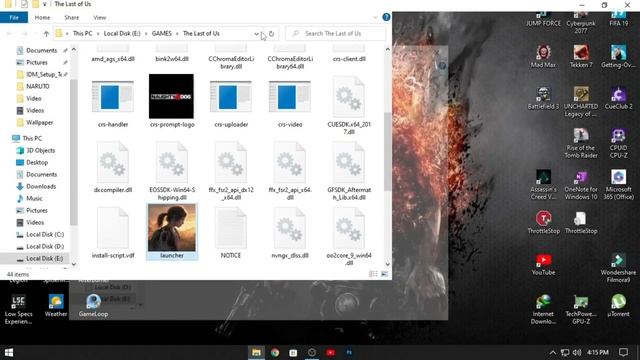Open Rise of the Tomb Raider shortcut
Screen dimensions: 640x360
[581, 143]
